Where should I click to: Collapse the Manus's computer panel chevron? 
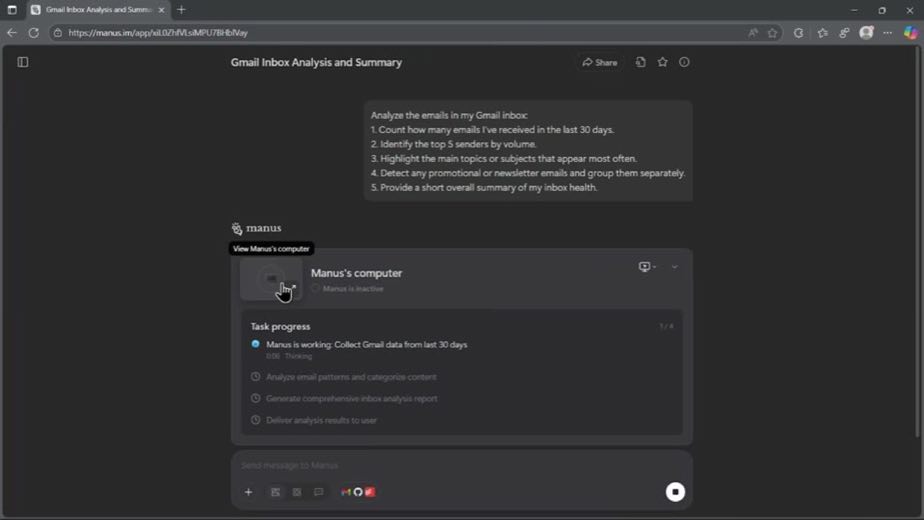674,267
